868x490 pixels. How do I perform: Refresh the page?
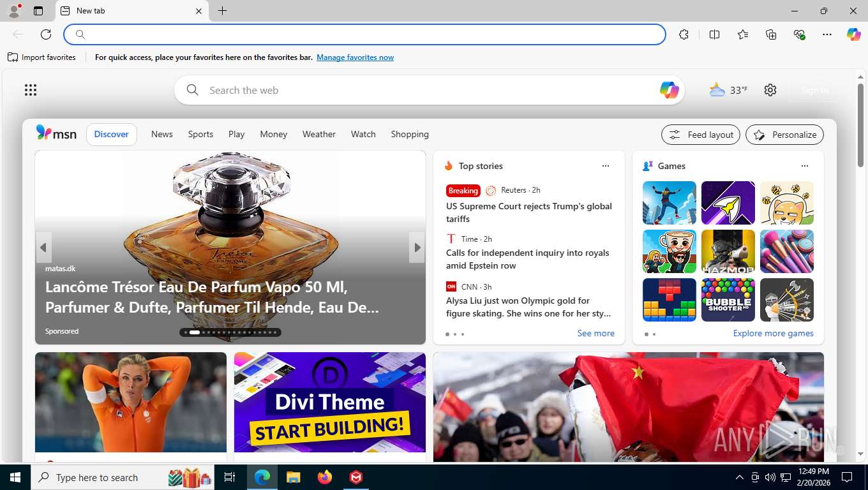click(46, 34)
